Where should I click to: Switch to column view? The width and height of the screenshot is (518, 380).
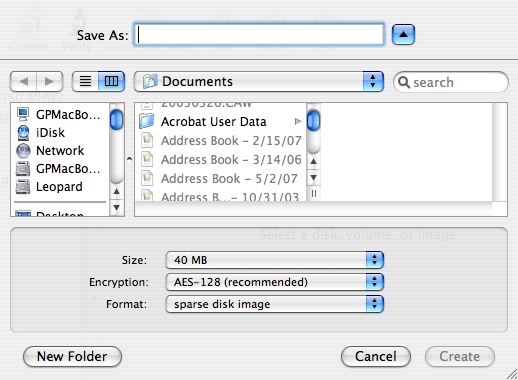pyautogui.click(x=111, y=81)
